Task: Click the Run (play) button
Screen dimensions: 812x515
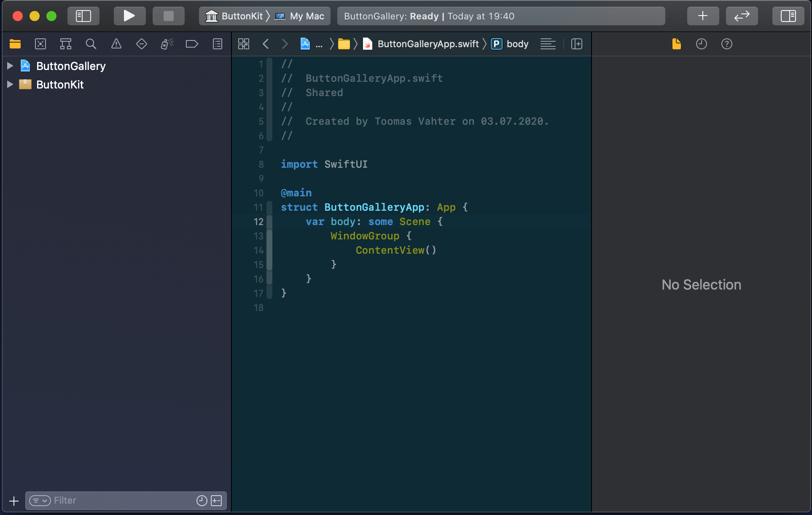Action: tap(129, 16)
